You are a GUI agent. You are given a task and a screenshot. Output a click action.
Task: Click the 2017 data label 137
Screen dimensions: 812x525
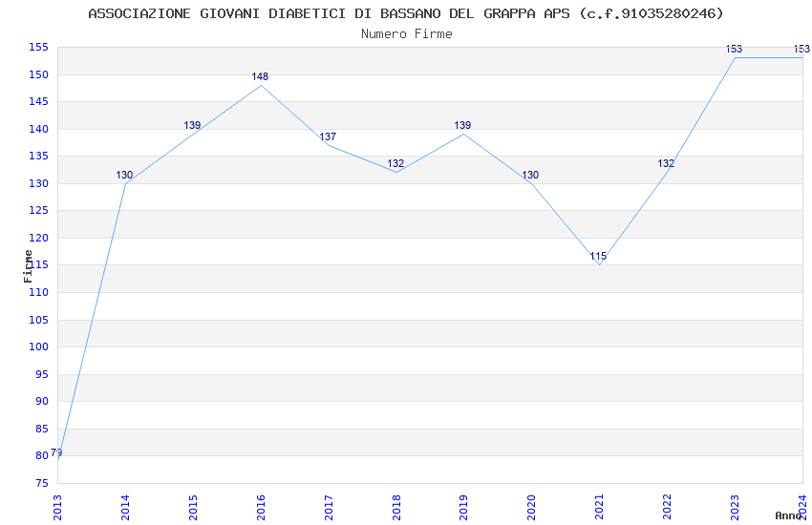pos(328,136)
